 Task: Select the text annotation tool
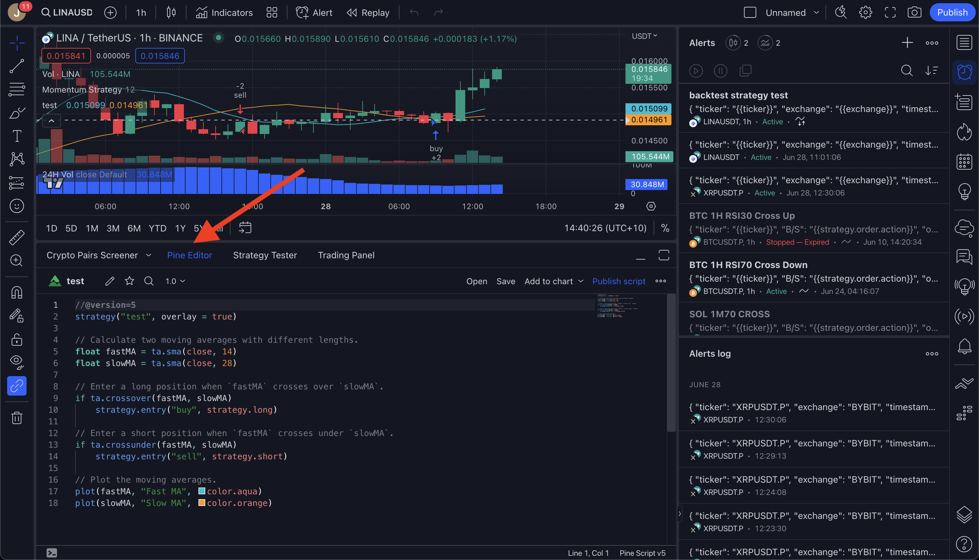pos(17,136)
